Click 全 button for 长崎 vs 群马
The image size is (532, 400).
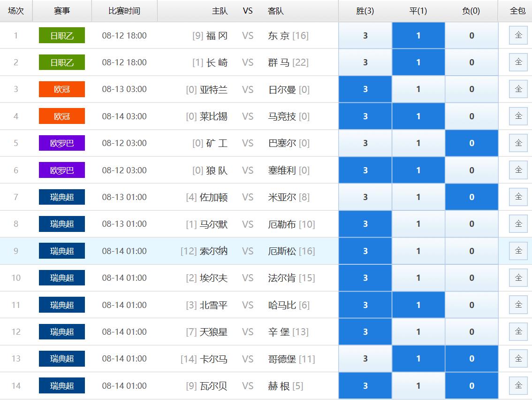click(x=518, y=62)
